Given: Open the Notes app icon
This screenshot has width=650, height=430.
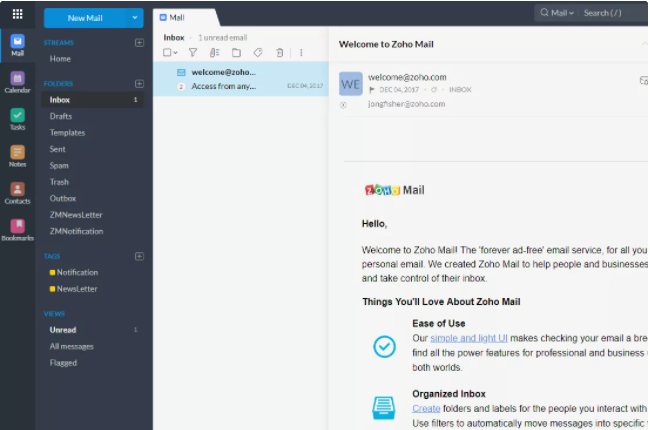Looking at the screenshot, I should pos(17,154).
